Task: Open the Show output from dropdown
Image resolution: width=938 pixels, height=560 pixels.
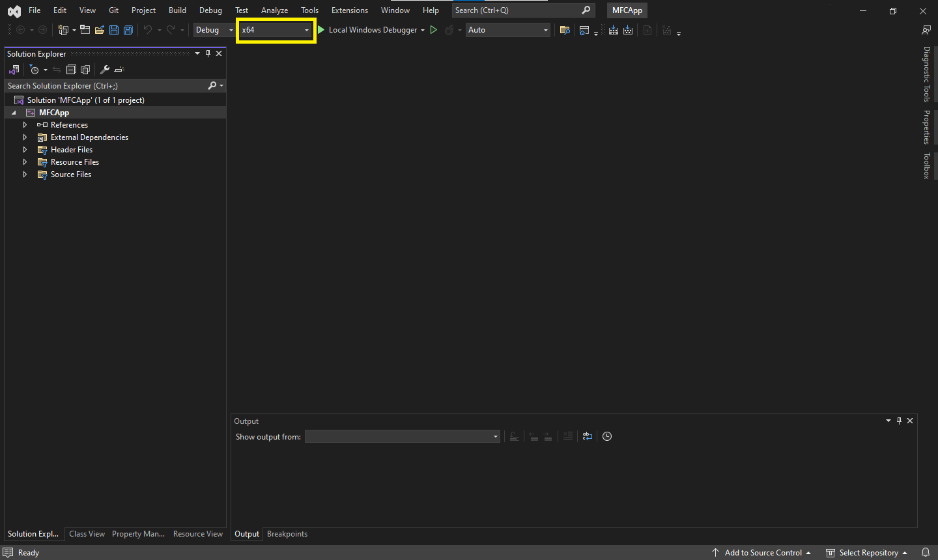Action: click(x=403, y=436)
